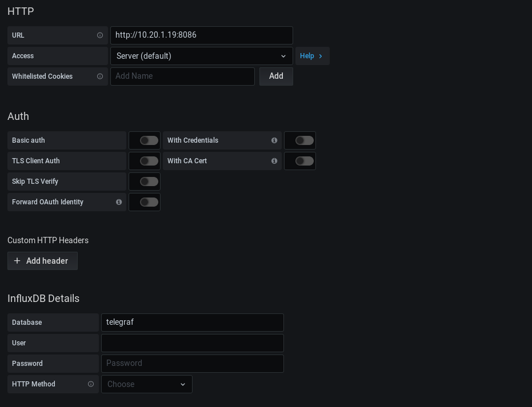
Task: Click the info icon next to URL
Action: (x=100, y=35)
